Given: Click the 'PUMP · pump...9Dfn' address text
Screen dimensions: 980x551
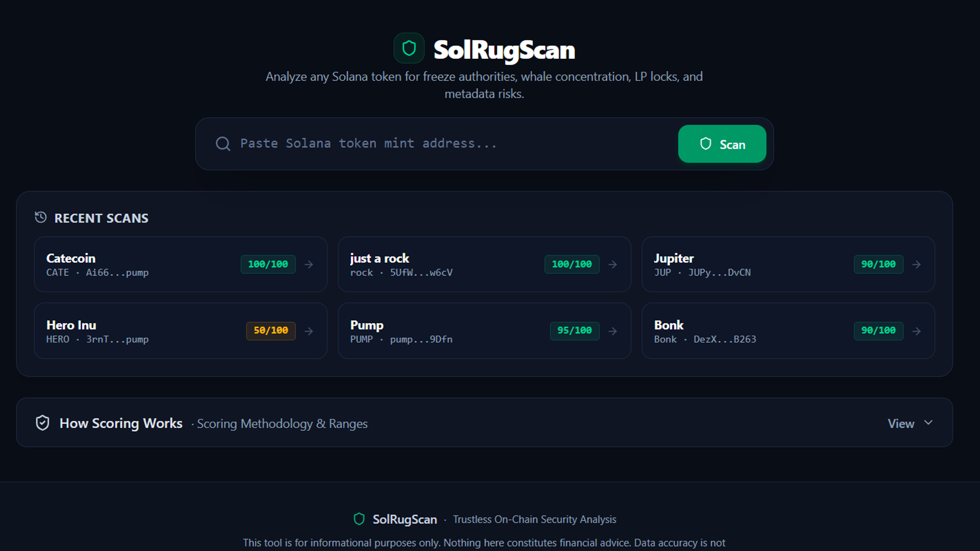Looking at the screenshot, I should click(401, 339).
